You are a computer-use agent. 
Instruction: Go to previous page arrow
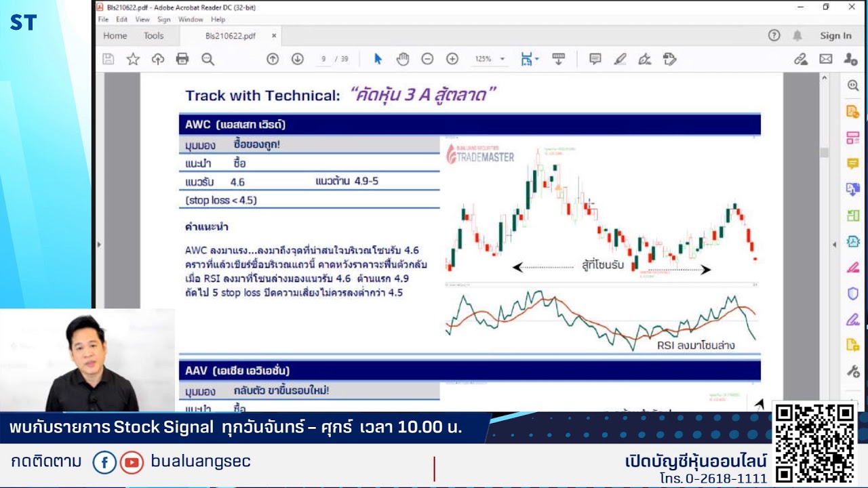click(x=273, y=59)
